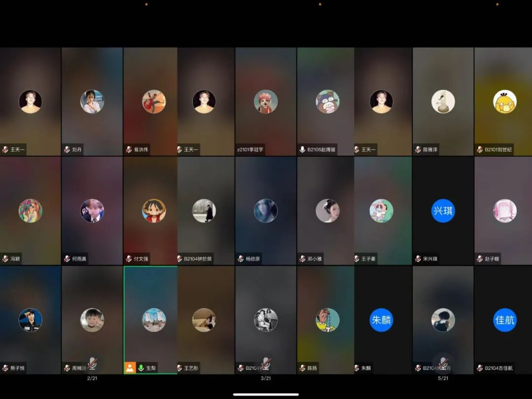Click the muted mic icon beside 付文强
Image resolution: width=532 pixels, height=399 pixels.
pos(129,259)
